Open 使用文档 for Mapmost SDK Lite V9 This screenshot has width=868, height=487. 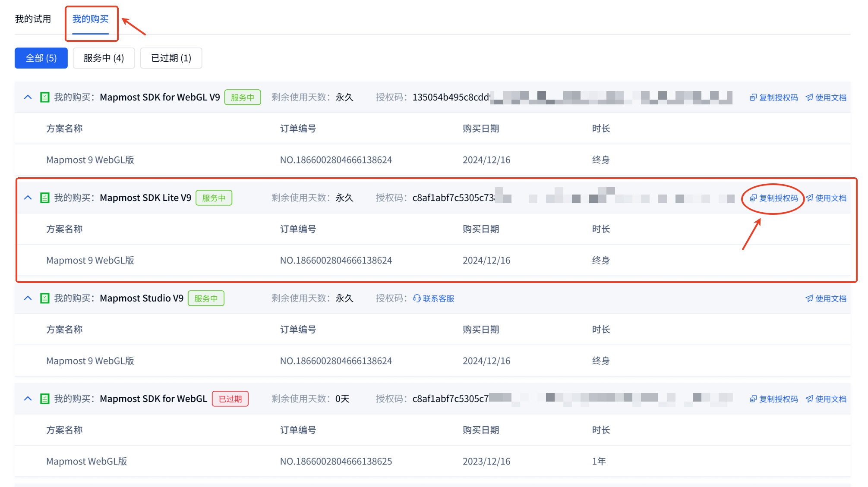826,198
